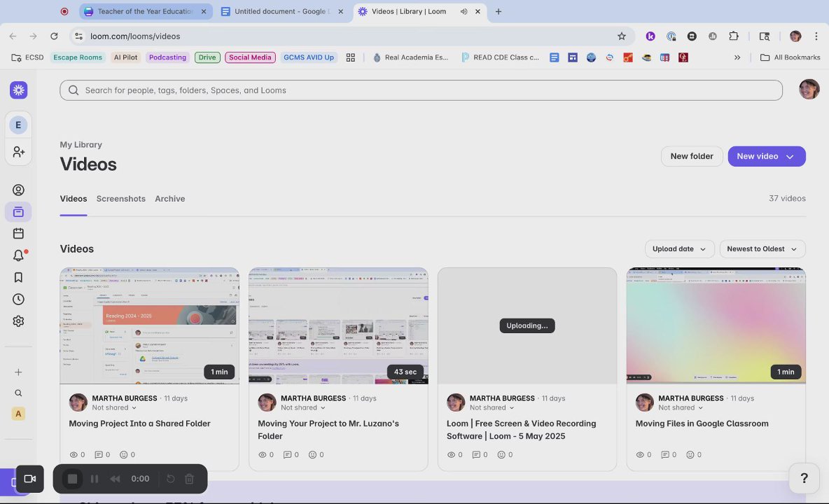829x504 pixels.
Task: Click the small search icon in sidebar
Action: pos(18,393)
